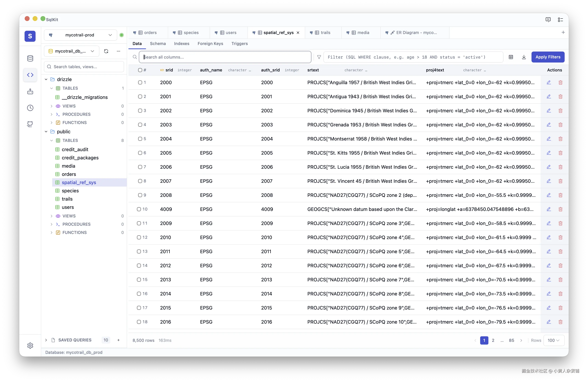Delete the row with srid 2000
This screenshot has width=588, height=382.
pos(560,82)
